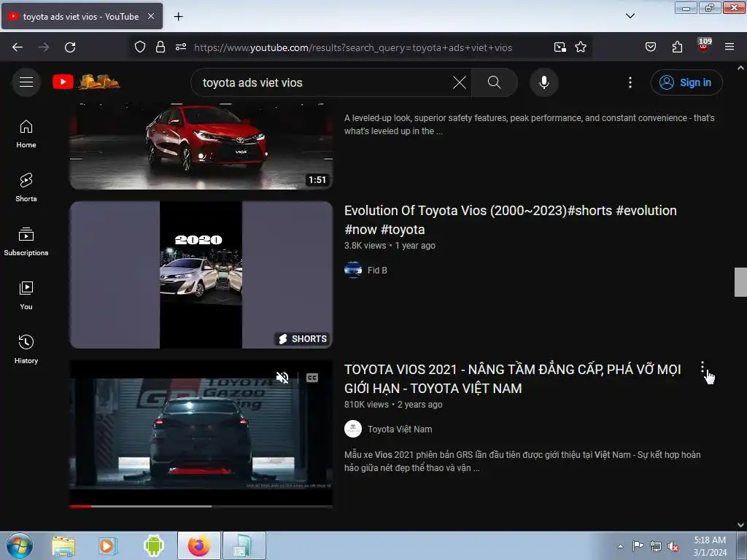Click the volume muted tray icon

coord(673,546)
